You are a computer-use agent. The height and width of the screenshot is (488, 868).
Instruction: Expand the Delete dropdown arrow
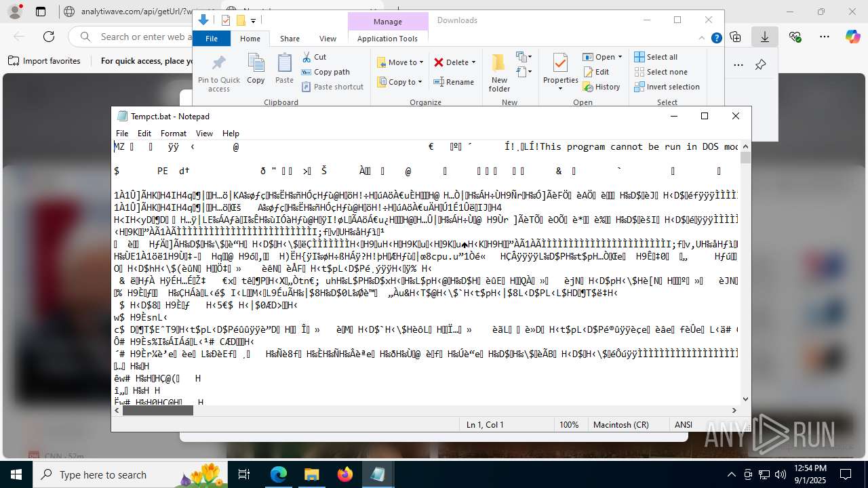[473, 62]
